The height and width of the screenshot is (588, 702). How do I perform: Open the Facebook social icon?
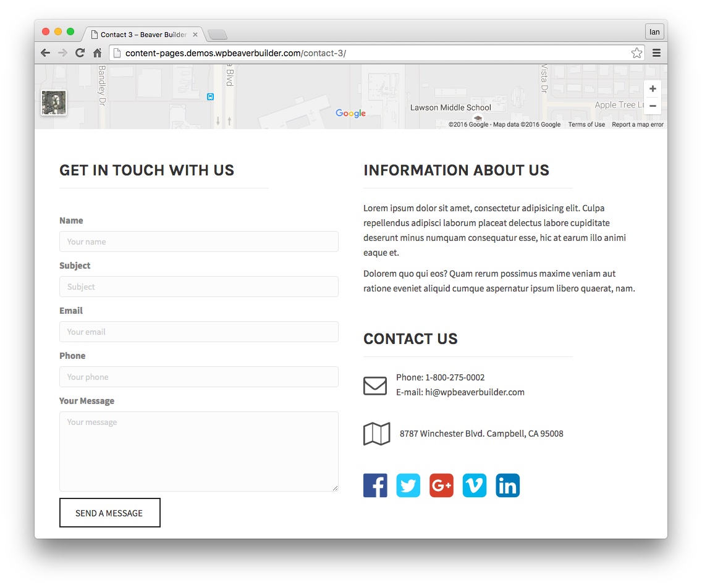coord(375,485)
